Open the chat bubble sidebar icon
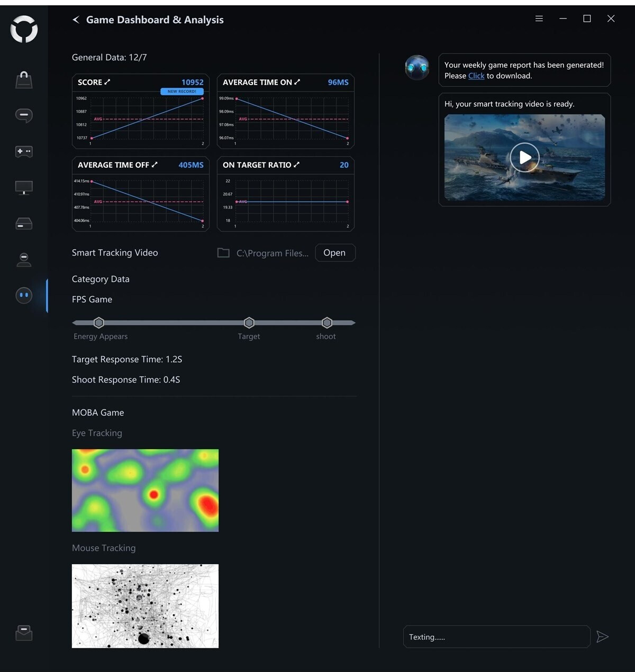This screenshot has width=635, height=672. [24, 115]
